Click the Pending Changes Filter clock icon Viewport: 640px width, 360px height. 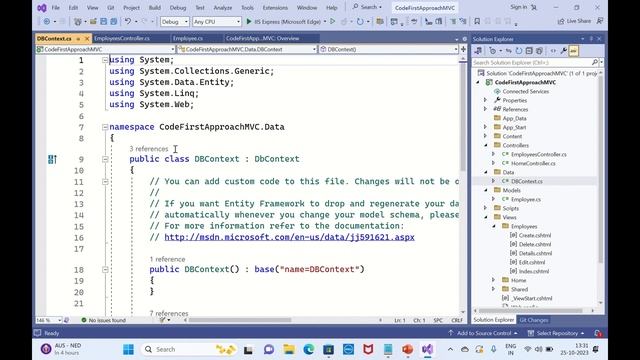pyautogui.click(x=493, y=51)
